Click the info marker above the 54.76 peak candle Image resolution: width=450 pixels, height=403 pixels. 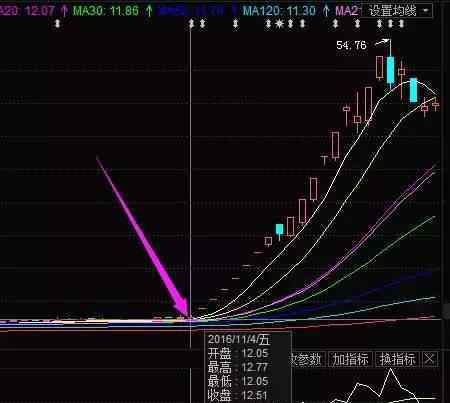coord(390,24)
